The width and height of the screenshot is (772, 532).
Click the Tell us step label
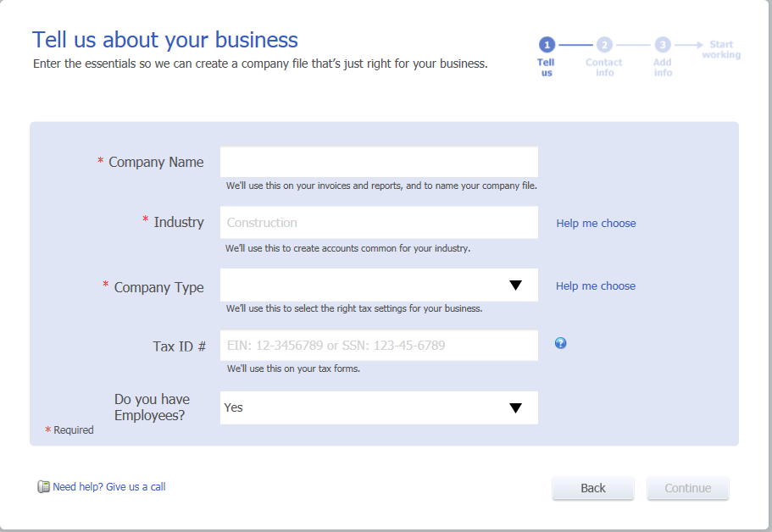pyautogui.click(x=546, y=68)
